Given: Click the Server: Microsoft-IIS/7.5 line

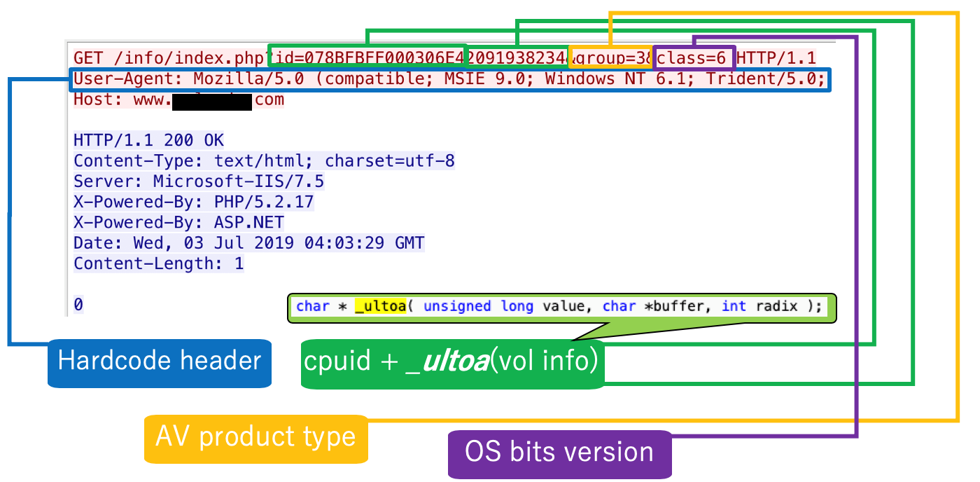Looking at the screenshot, I should point(199,182).
